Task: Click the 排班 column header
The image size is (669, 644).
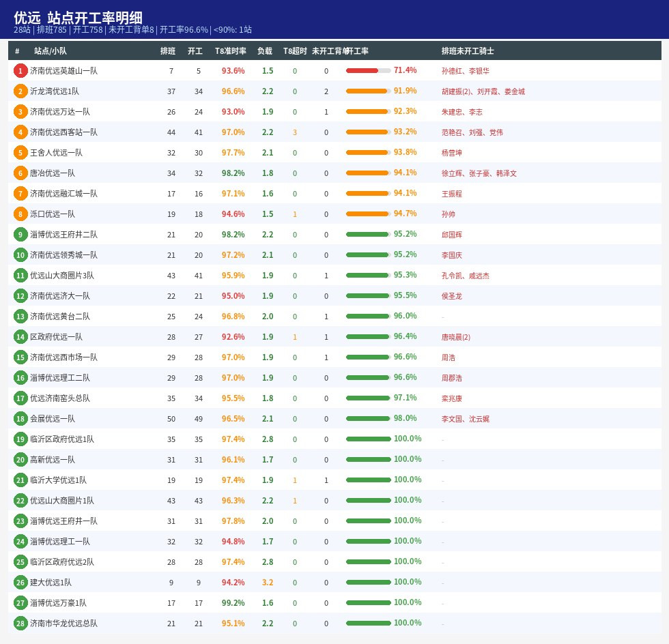Action: pyautogui.click(x=168, y=51)
